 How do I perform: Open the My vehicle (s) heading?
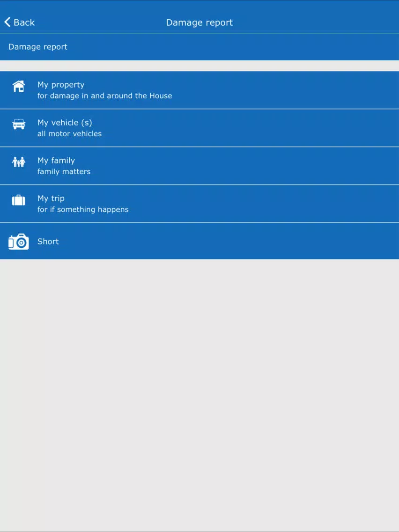click(65, 123)
